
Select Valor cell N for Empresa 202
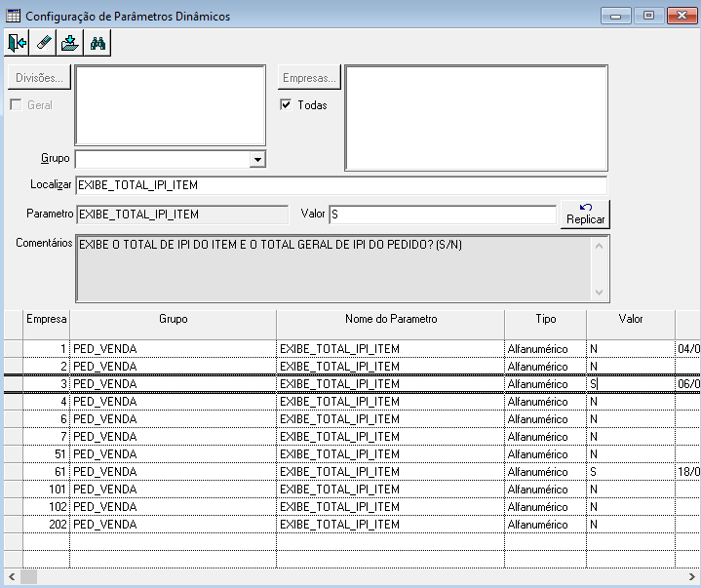point(631,524)
